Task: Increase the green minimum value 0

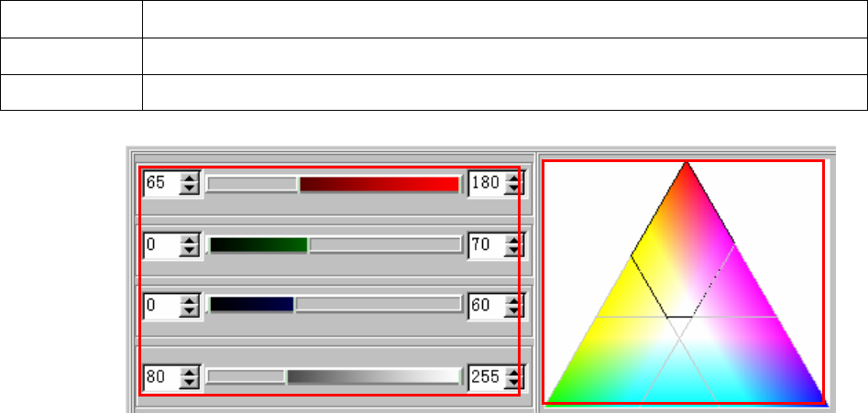Action: pyautogui.click(x=190, y=239)
